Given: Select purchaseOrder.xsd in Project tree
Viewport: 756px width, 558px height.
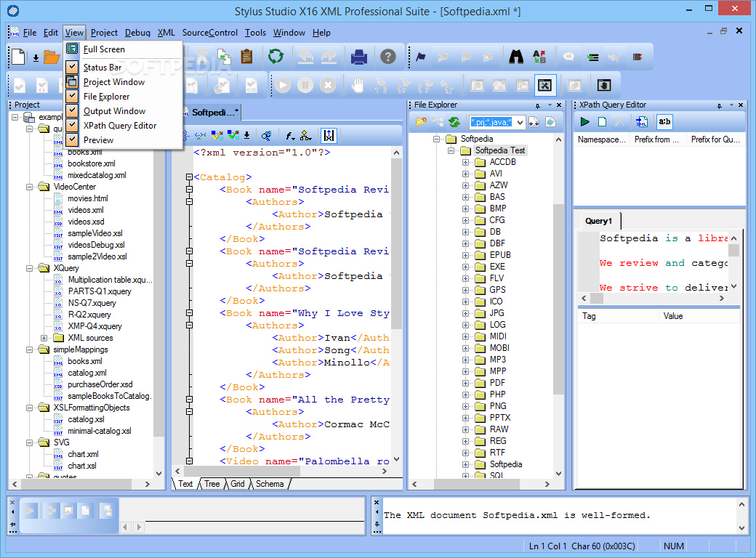Looking at the screenshot, I should point(100,384).
